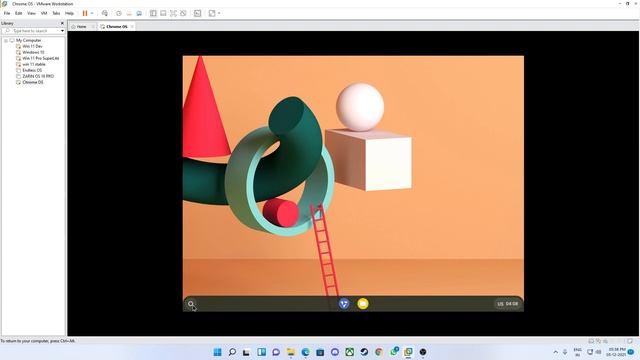The width and height of the screenshot is (640, 360).
Task: Open the Tabs menu
Action: (56, 13)
